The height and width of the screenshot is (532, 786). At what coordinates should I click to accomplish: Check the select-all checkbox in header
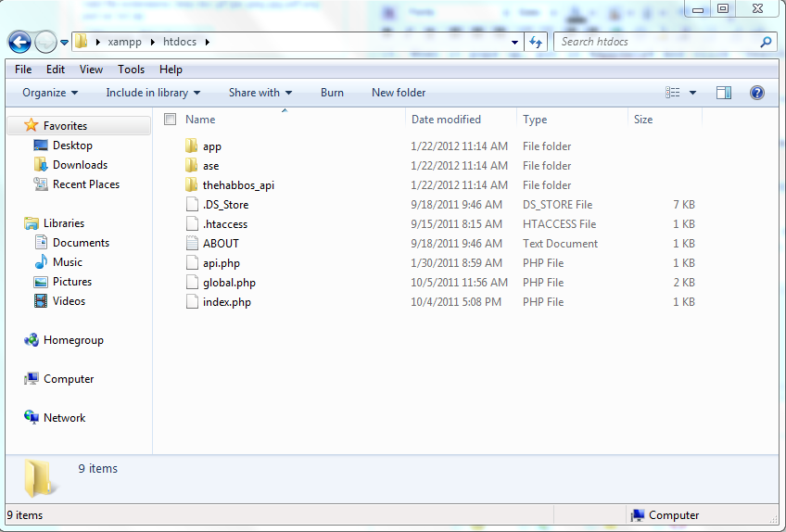[x=170, y=120]
